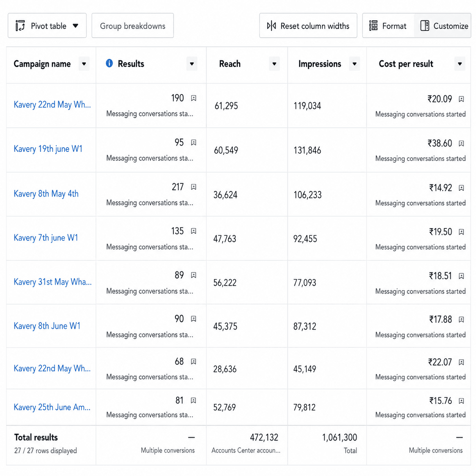Click the Total results label
This screenshot has height=476, width=476.
click(36, 437)
